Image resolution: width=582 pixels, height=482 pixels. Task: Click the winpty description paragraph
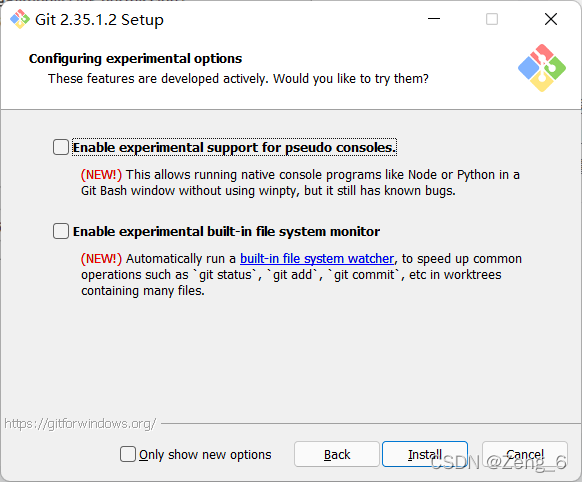300,183
